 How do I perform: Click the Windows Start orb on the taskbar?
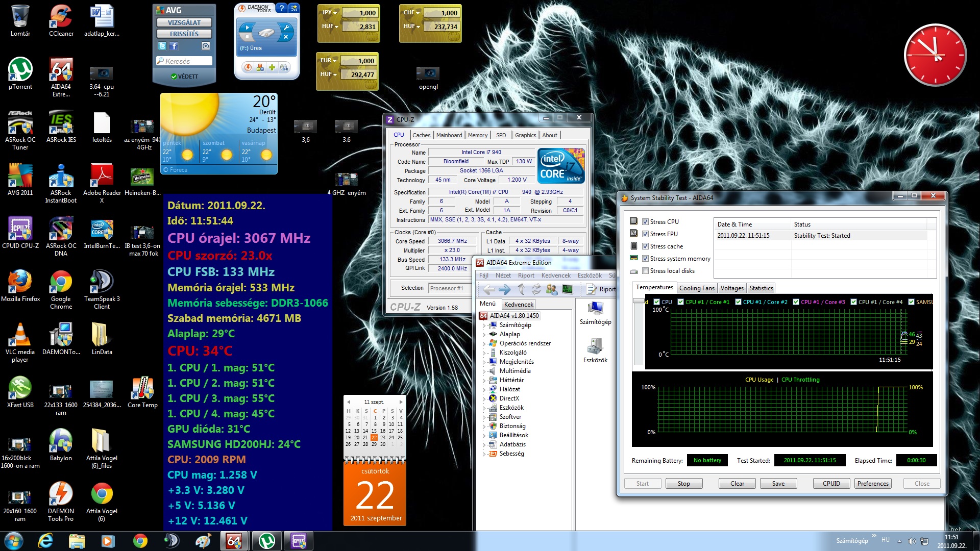click(13, 540)
